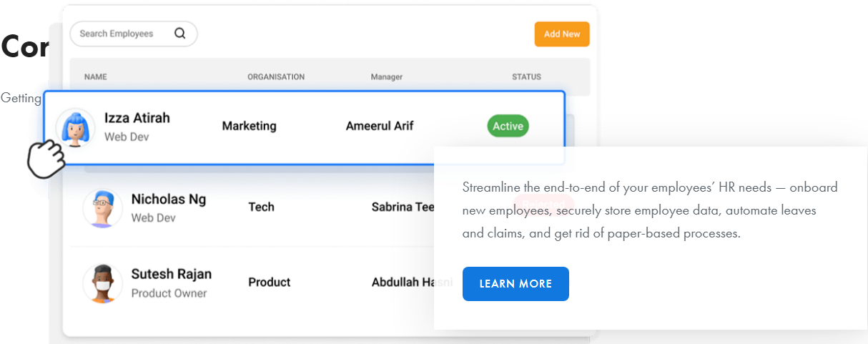Click Izza Atirah's avatar

[x=75, y=128]
